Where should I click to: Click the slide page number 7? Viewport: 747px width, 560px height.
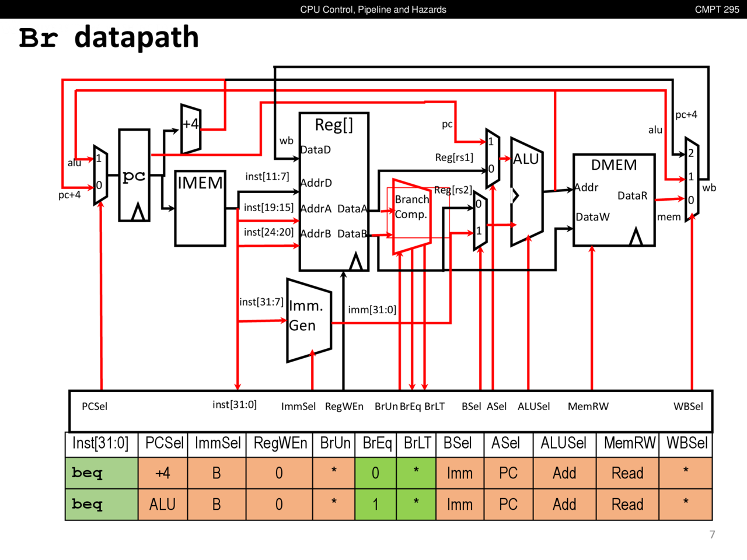click(712, 534)
